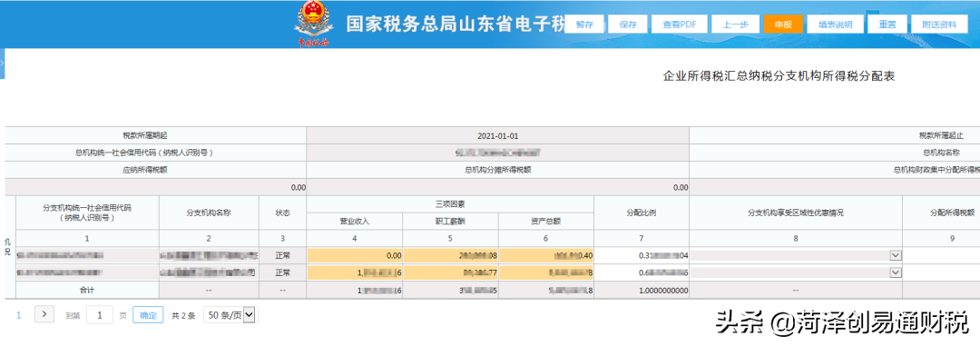
Task: Click second row 营业收入 cell
Action: click(x=355, y=272)
